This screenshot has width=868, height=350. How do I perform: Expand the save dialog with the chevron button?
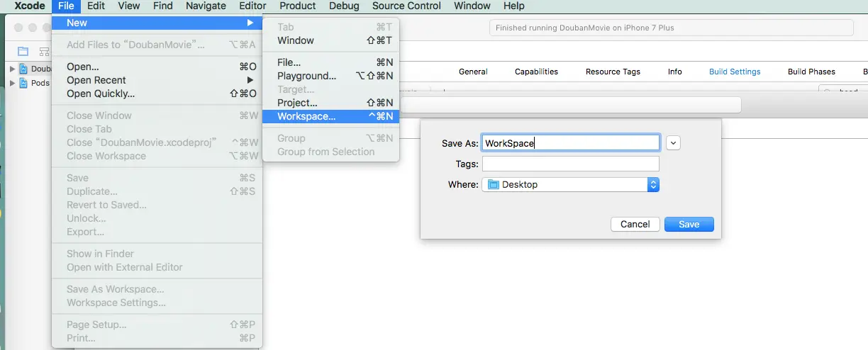click(x=674, y=142)
